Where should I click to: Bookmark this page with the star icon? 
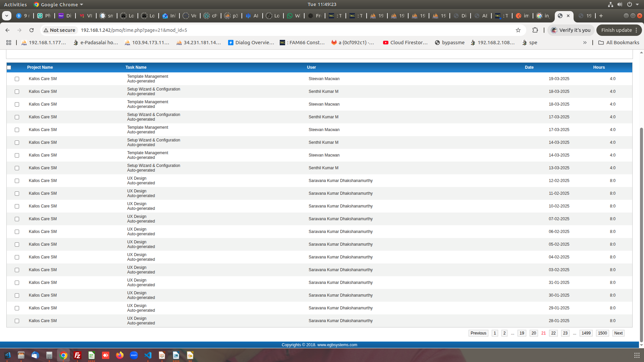click(518, 30)
